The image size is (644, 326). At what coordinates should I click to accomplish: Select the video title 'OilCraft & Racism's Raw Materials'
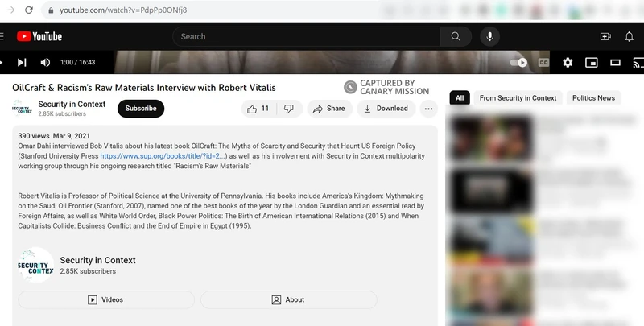(x=144, y=88)
